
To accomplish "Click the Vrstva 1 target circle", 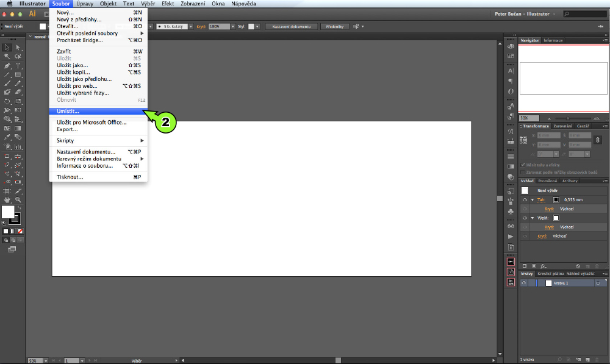I will (598, 283).
